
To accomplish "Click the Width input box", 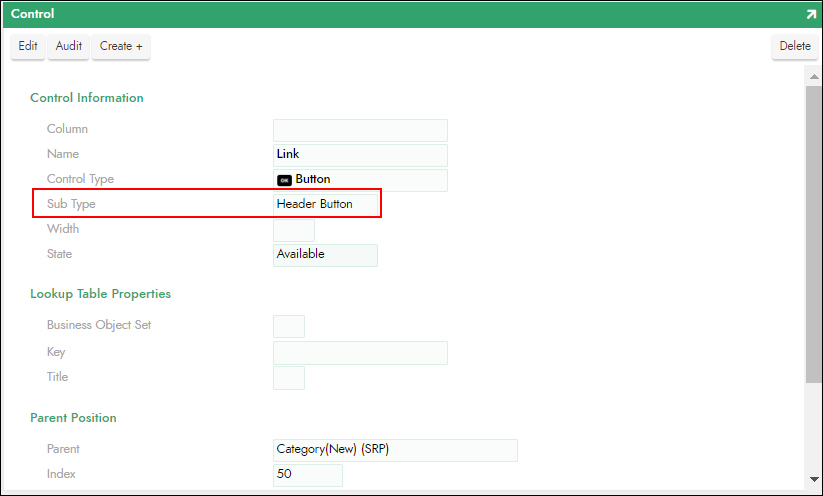I will tap(293, 230).
